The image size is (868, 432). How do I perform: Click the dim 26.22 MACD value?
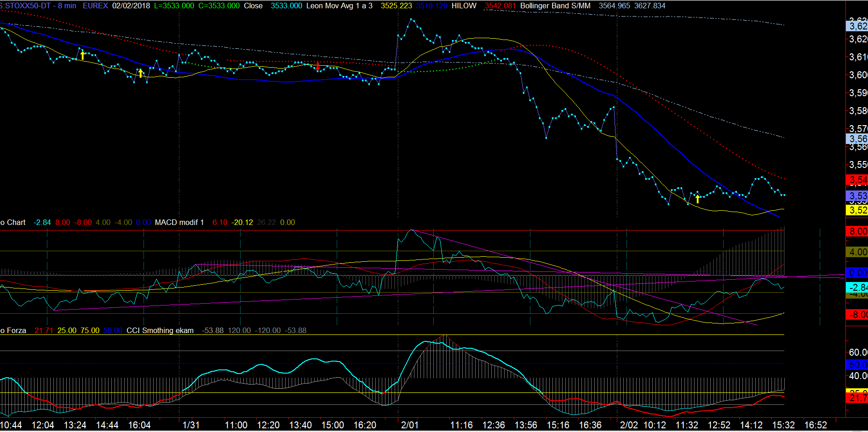coord(267,222)
